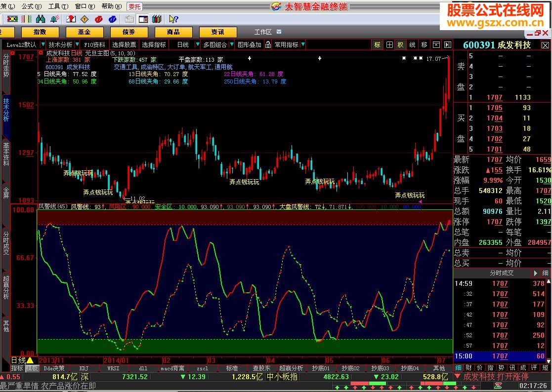Select the 指数 category button
The width and height of the screenshot is (552, 392).
[x=40, y=32]
